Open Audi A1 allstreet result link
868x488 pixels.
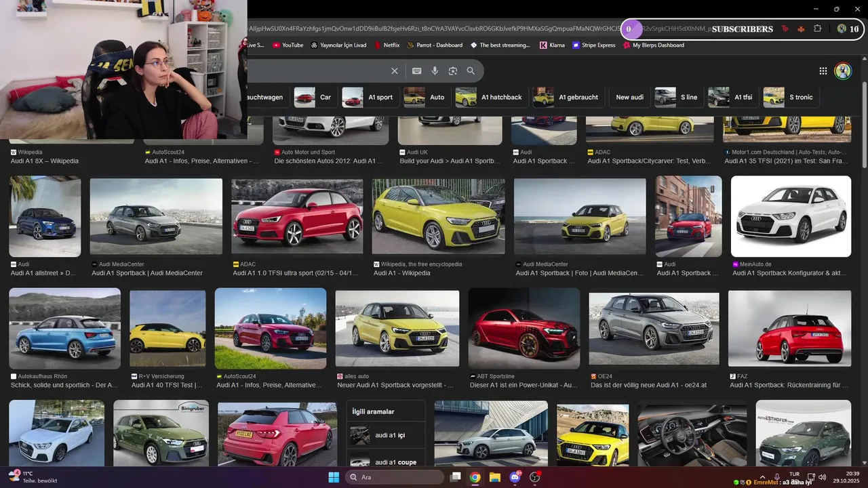tap(43, 273)
